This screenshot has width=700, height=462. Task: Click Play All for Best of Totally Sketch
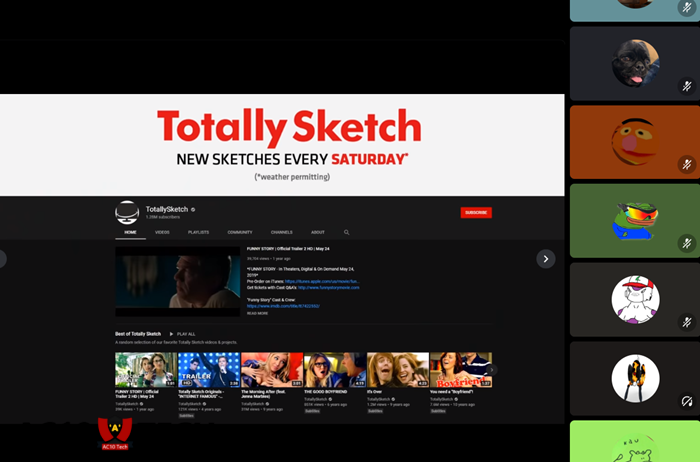point(183,334)
